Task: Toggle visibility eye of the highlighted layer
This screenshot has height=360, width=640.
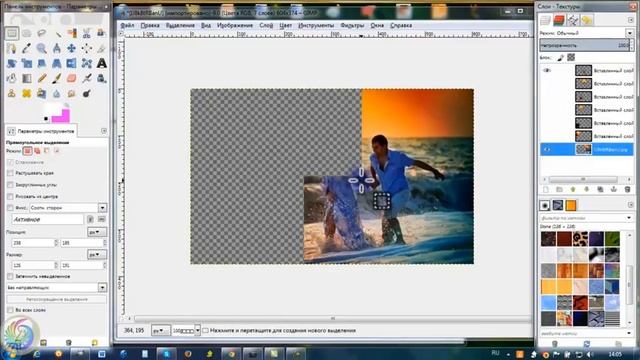Action: coord(547,149)
